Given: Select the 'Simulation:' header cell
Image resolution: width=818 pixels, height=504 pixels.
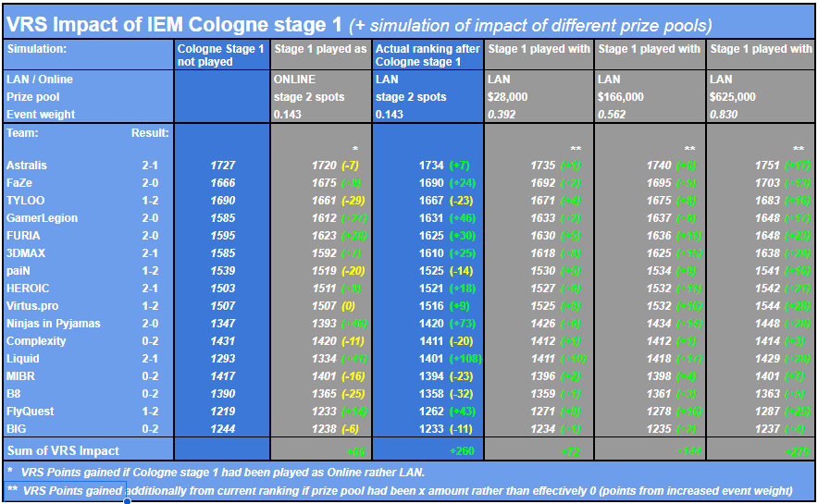Looking at the screenshot, I should click(88, 55).
